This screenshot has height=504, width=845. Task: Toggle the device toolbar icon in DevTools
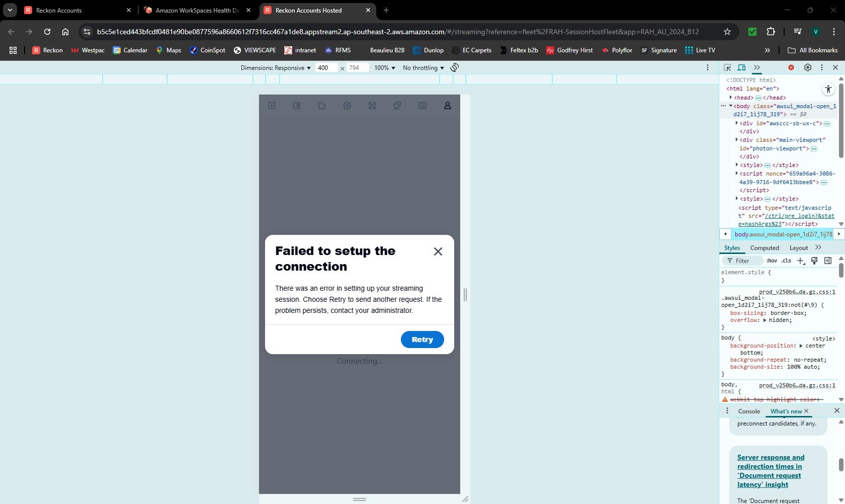point(741,67)
